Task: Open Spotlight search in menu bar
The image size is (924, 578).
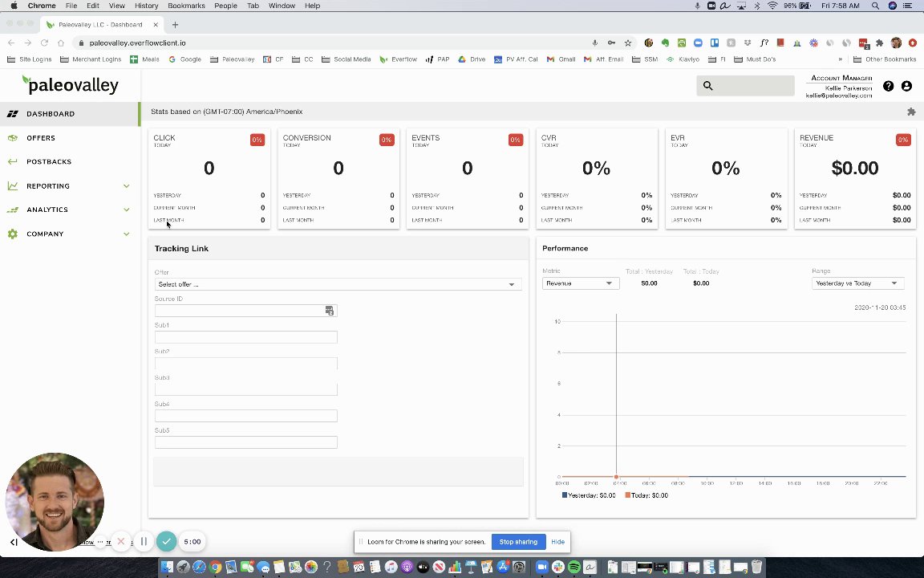Action: tap(876, 6)
